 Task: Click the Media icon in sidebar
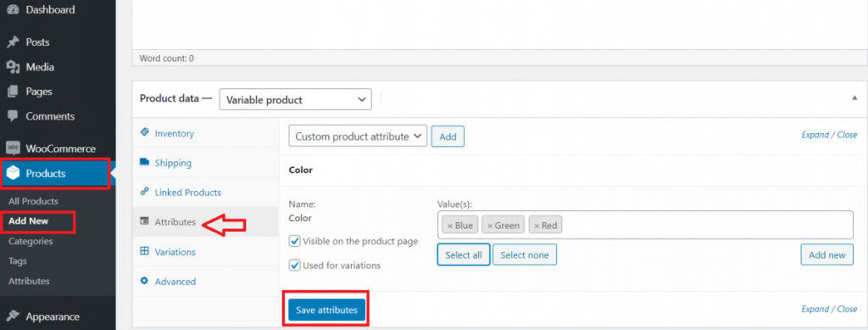(x=13, y=67)
